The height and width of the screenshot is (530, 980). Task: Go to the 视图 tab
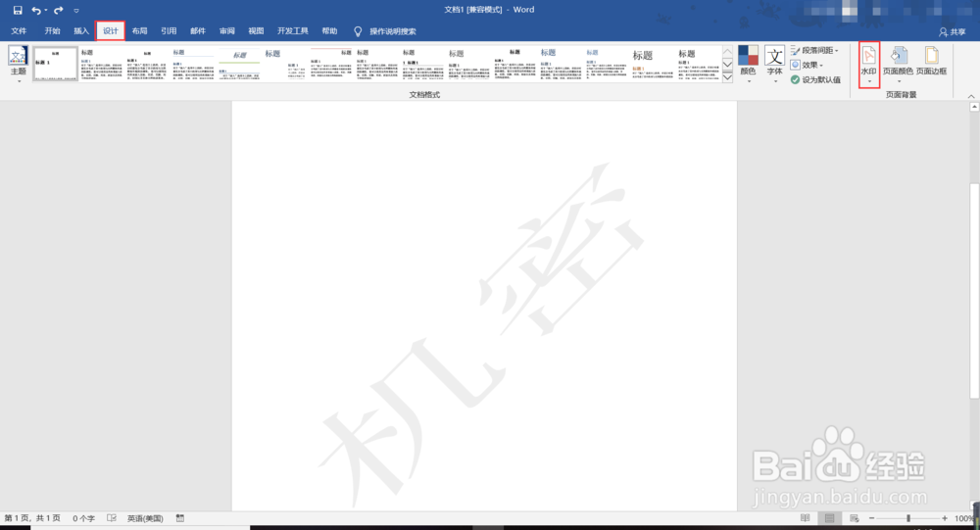point(256,30)
